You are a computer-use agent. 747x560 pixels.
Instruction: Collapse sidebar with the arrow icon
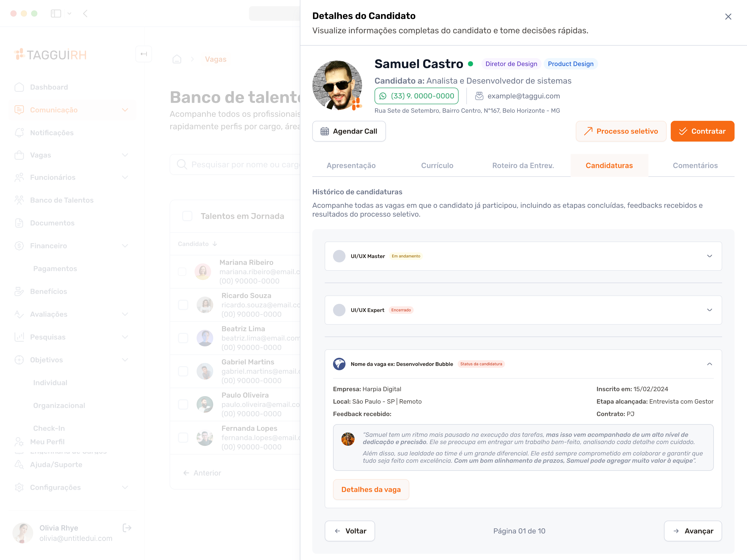pyautogui.click(x=143, y=54)
